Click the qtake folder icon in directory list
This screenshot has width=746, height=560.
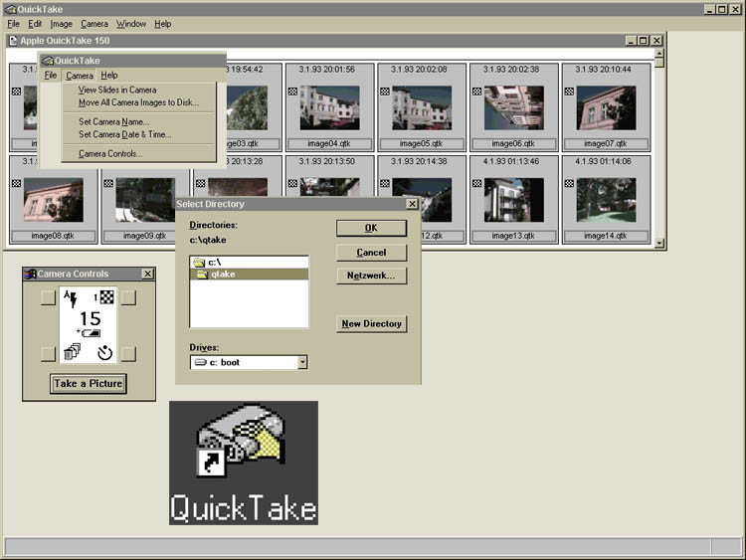pyautogui.click(x=202, y=275)
